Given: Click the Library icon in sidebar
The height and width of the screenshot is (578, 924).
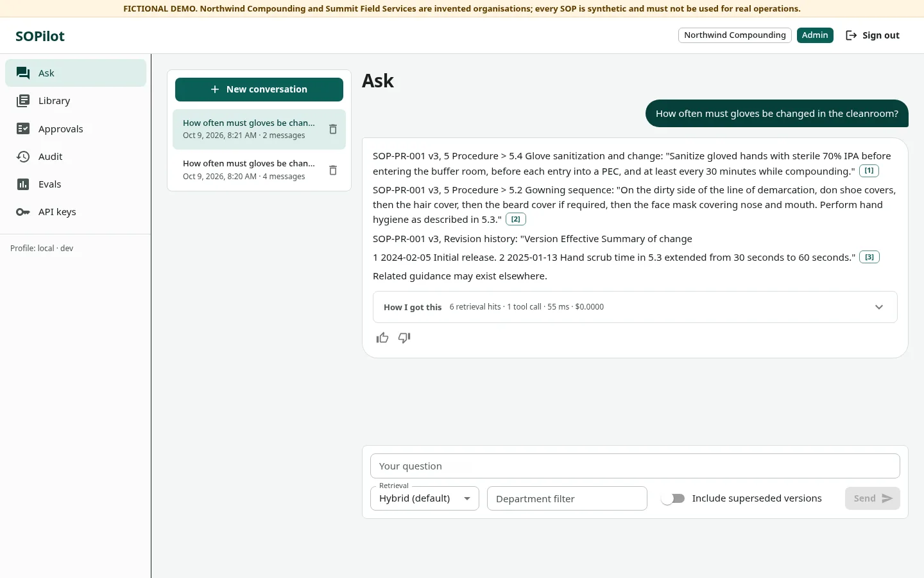Looking at the screenshot, I should [23, 101].
